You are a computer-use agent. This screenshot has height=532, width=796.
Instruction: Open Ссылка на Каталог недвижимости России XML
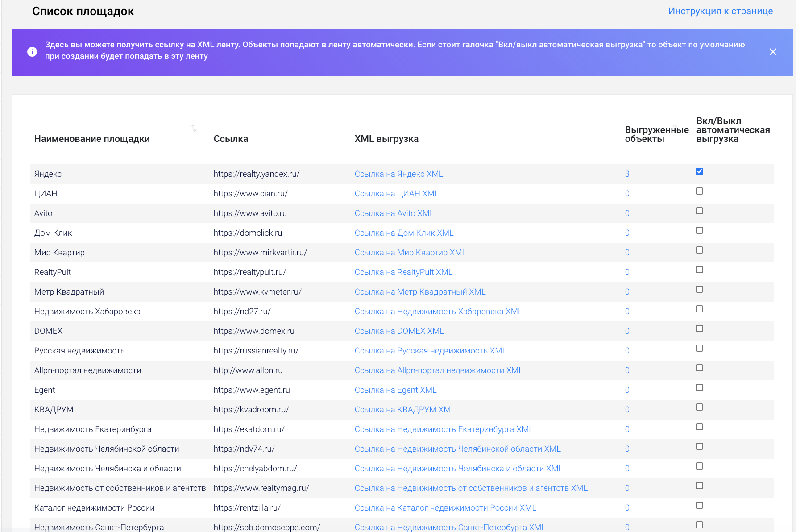(445, 508)
